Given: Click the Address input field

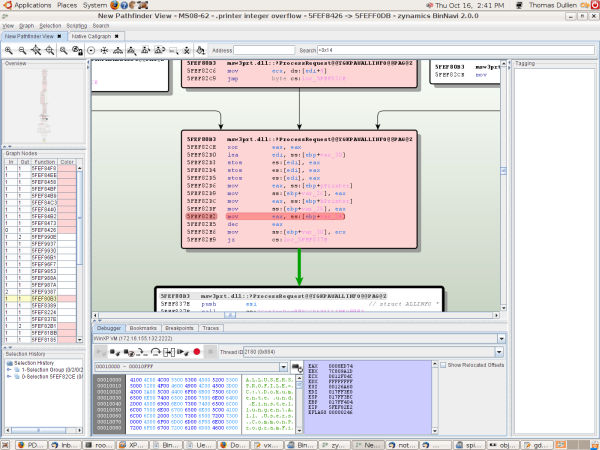Looking at the screenshot, I should [265, 49].
